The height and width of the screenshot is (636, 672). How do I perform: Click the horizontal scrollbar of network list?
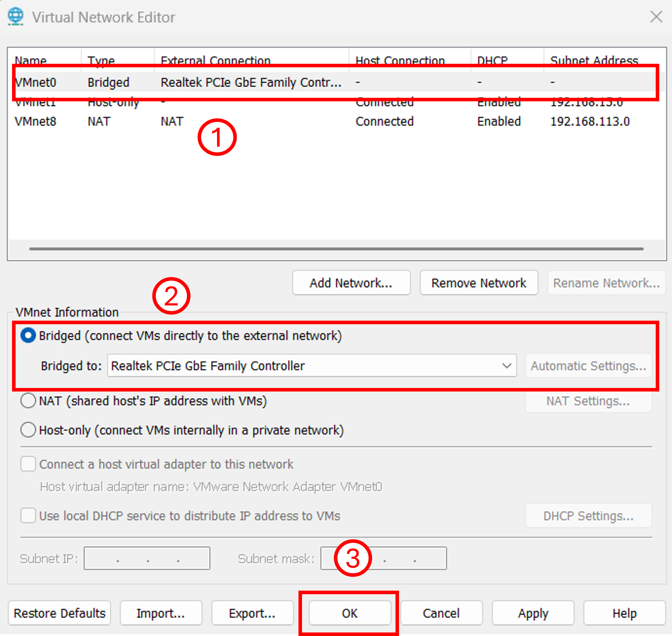coord(336,249)
